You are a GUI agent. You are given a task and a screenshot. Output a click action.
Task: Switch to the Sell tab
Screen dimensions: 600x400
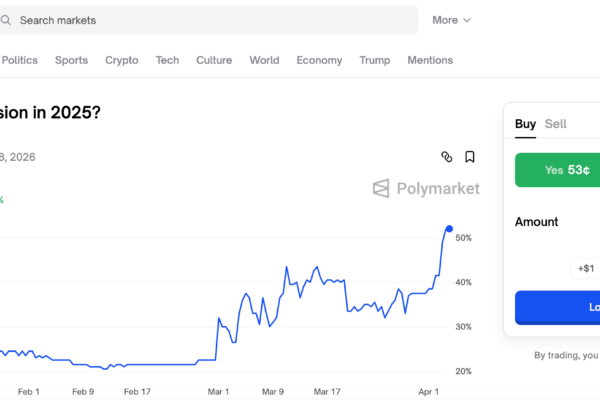[556, 124]
